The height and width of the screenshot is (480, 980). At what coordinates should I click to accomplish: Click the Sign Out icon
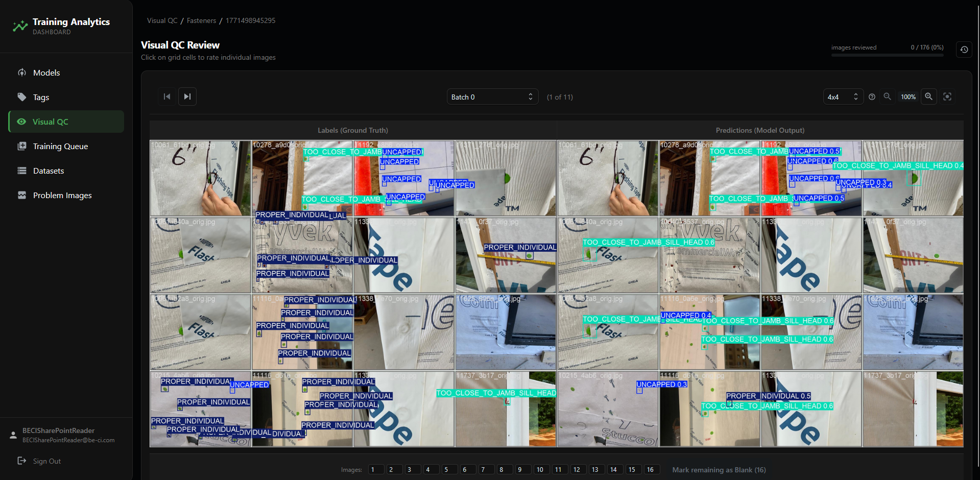pos(22,461)
